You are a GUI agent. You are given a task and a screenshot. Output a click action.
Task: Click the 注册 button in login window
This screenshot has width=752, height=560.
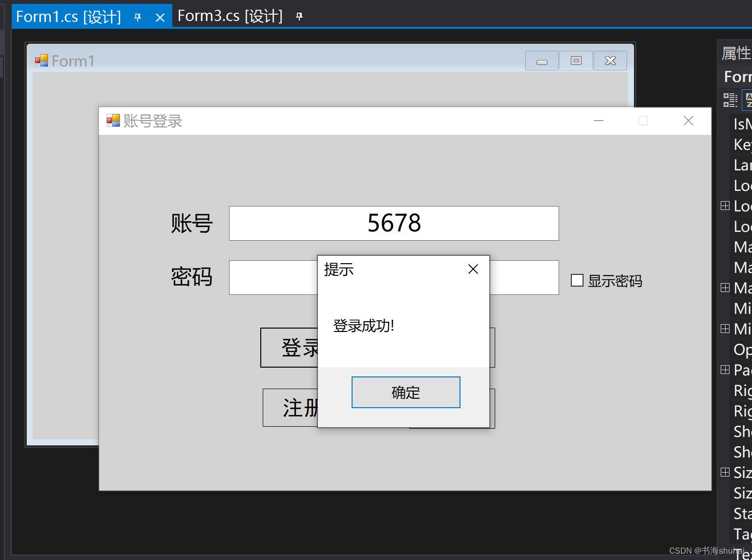point(291,408)
